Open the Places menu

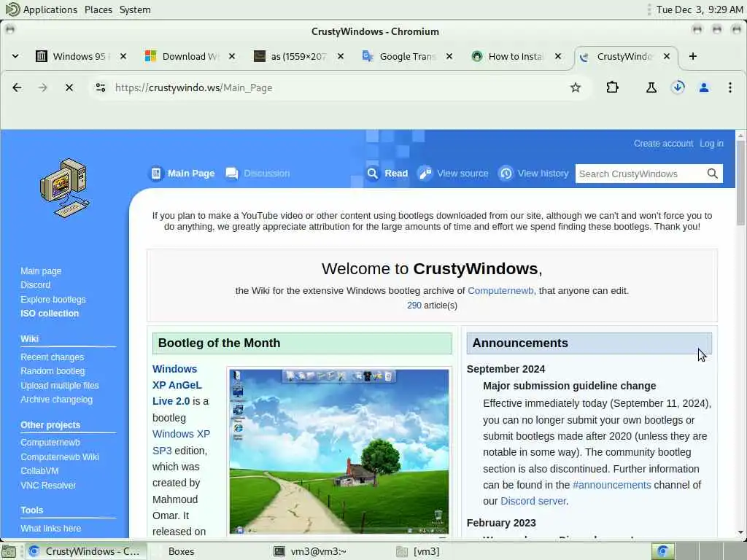coord(98,9)
